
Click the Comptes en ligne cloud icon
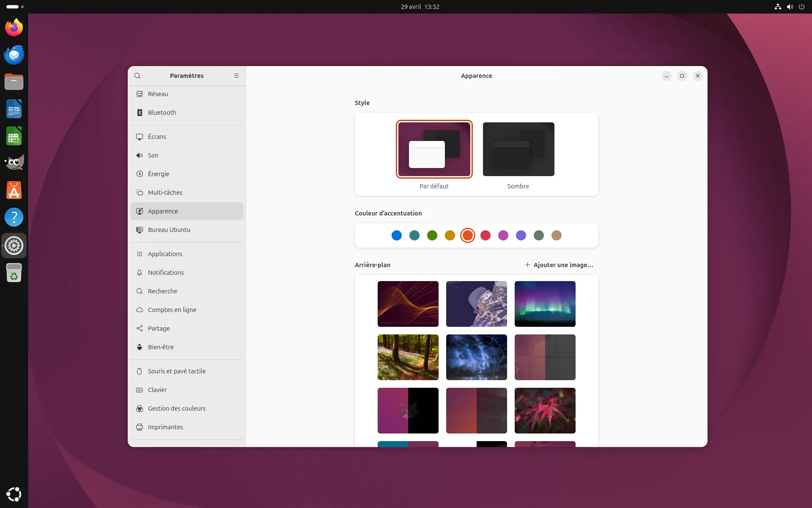click(x=140, y=310)
